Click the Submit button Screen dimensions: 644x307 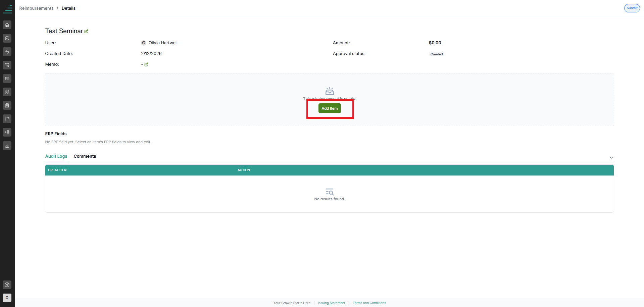coord(632,8)
